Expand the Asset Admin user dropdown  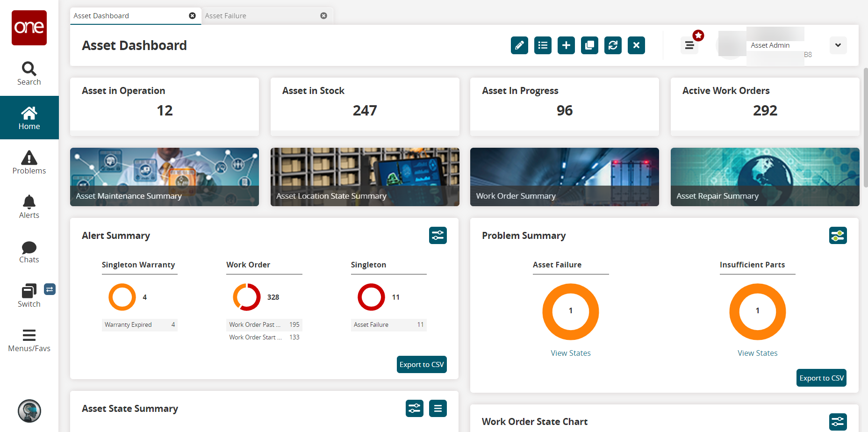[838, 45]
